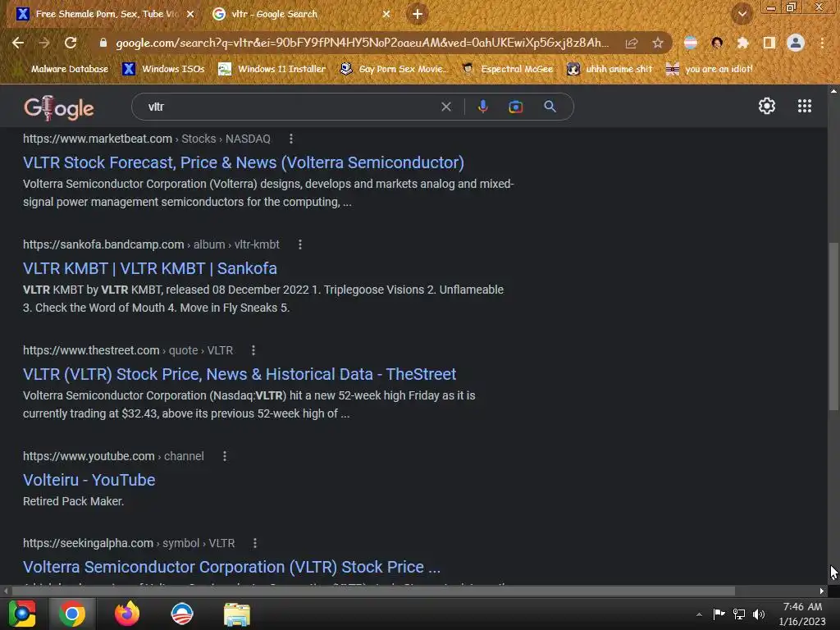Open the 'uhhh anime shit' bookmark

(x=610, y=69)
